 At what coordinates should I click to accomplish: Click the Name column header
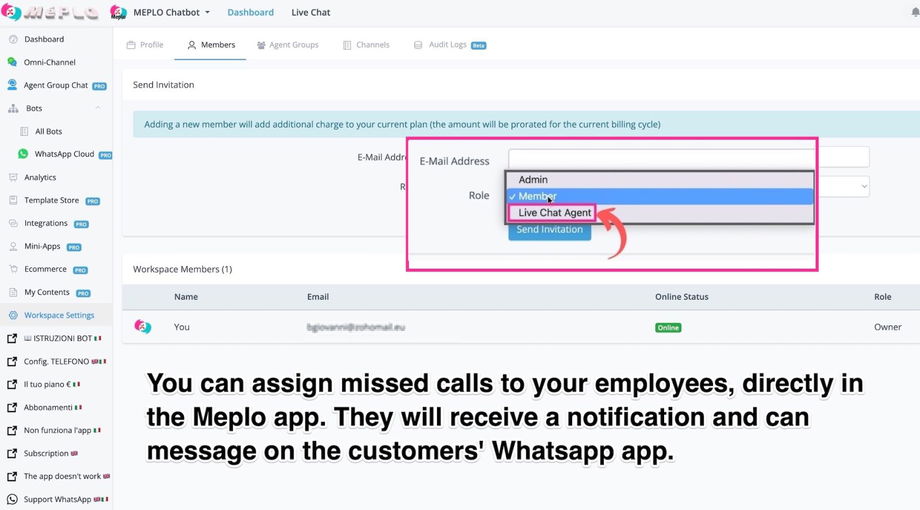185,297
